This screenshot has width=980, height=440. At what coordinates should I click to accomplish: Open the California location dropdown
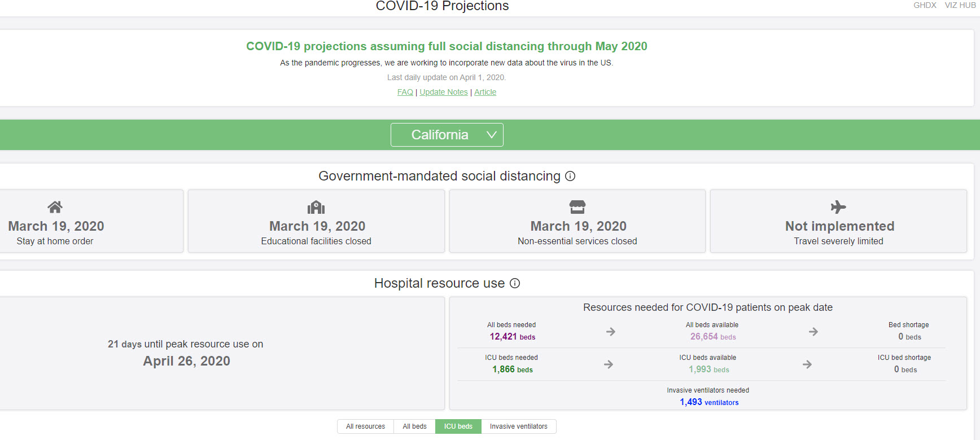coord(440,135)
